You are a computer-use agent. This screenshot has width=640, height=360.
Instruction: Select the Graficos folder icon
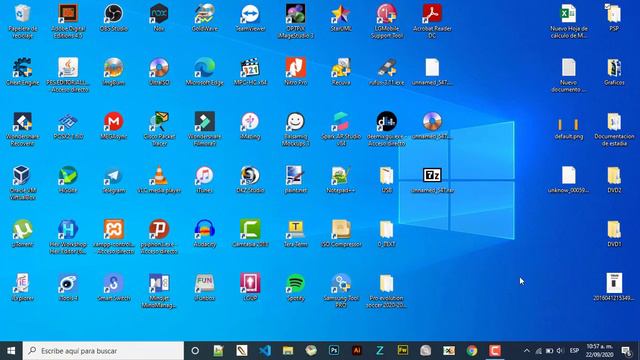(x=614, y=71)
